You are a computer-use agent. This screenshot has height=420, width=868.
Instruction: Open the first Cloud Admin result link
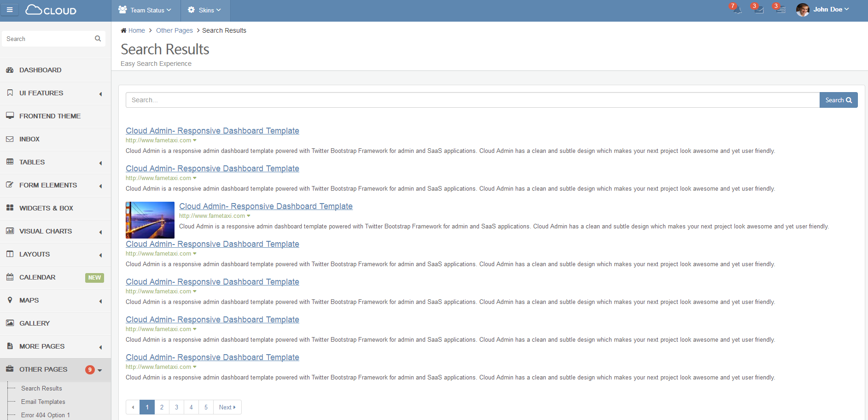click(x=212, y=131)
